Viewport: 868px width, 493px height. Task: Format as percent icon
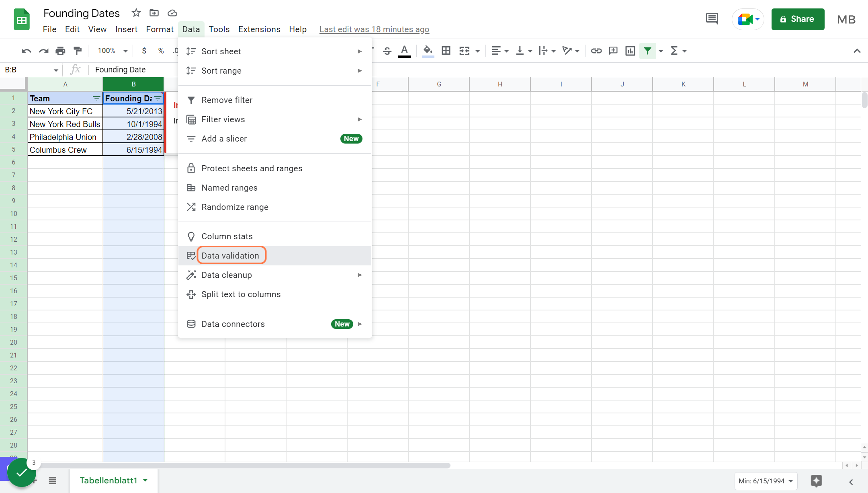[161, 51]
